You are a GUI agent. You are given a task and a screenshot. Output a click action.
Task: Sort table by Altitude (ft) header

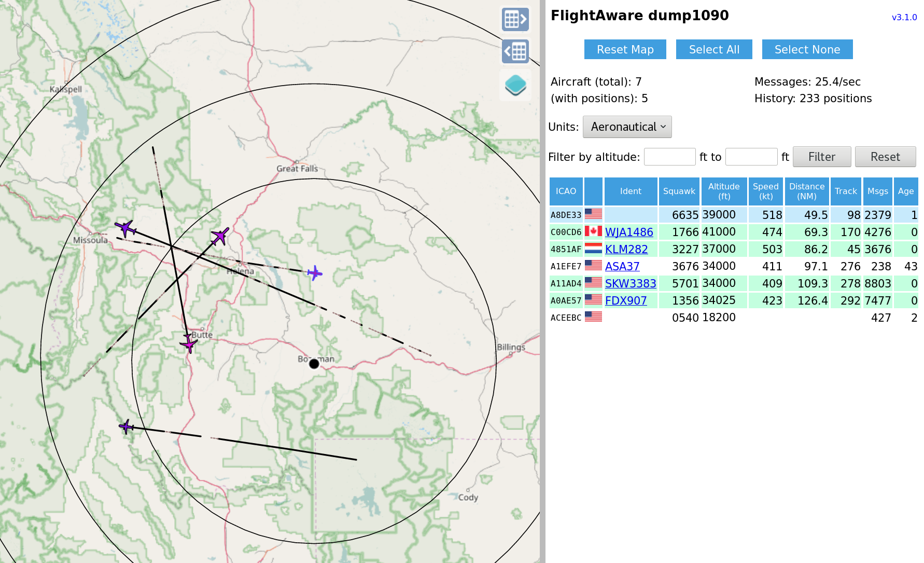724,191
